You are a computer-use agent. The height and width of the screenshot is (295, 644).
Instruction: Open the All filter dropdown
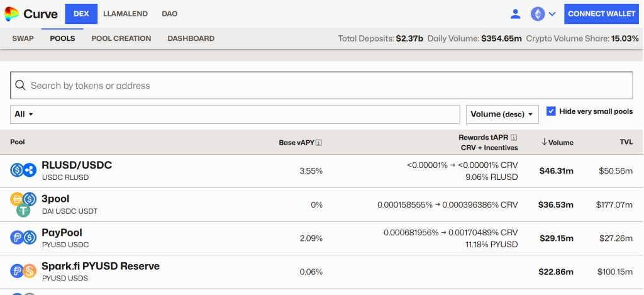[24, 114]
